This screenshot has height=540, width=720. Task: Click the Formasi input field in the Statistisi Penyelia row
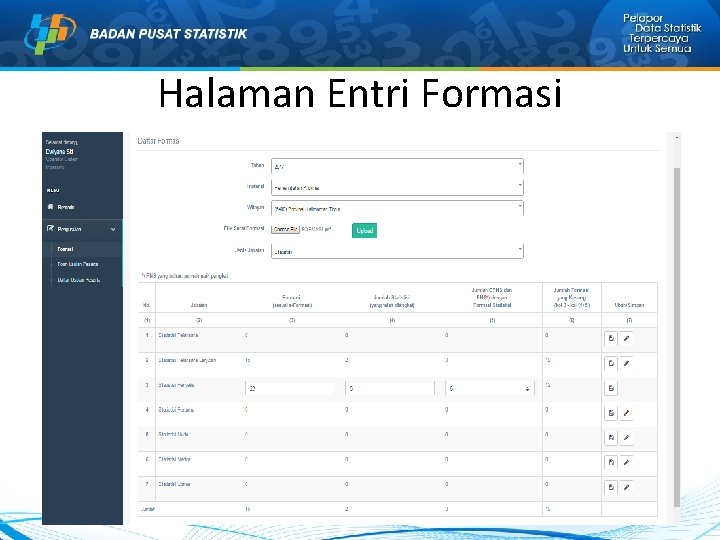[x=290, y=388]
